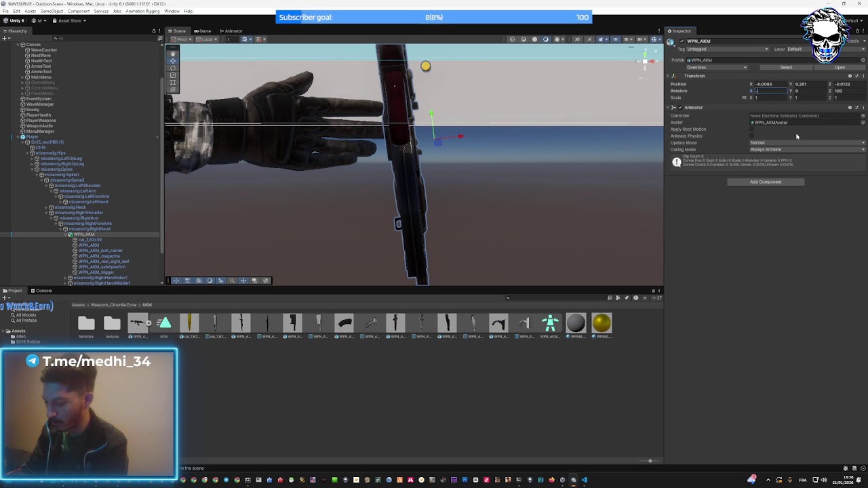Screen dimensions: 868x488
Task: Select the Transform tool in Scene toolbar
Action: point(173,89)
